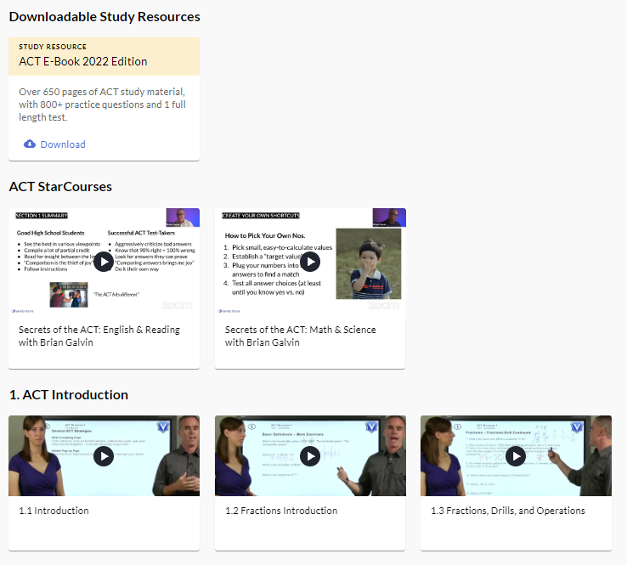Play the 1.1 Introduction video
The image size is (627, 566).
pos(104,456)
